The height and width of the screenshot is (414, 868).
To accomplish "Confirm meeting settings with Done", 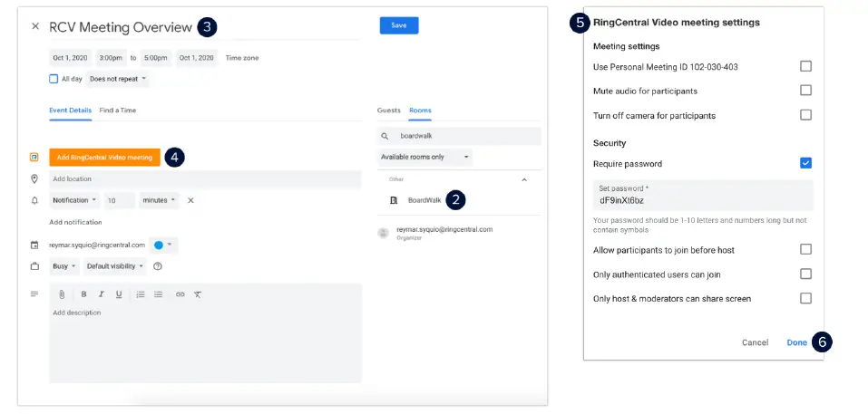I will coord(797,342).
